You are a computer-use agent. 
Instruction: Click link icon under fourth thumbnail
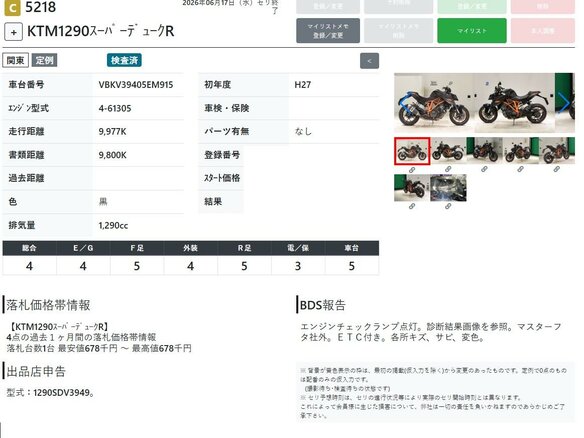[520, 169]
